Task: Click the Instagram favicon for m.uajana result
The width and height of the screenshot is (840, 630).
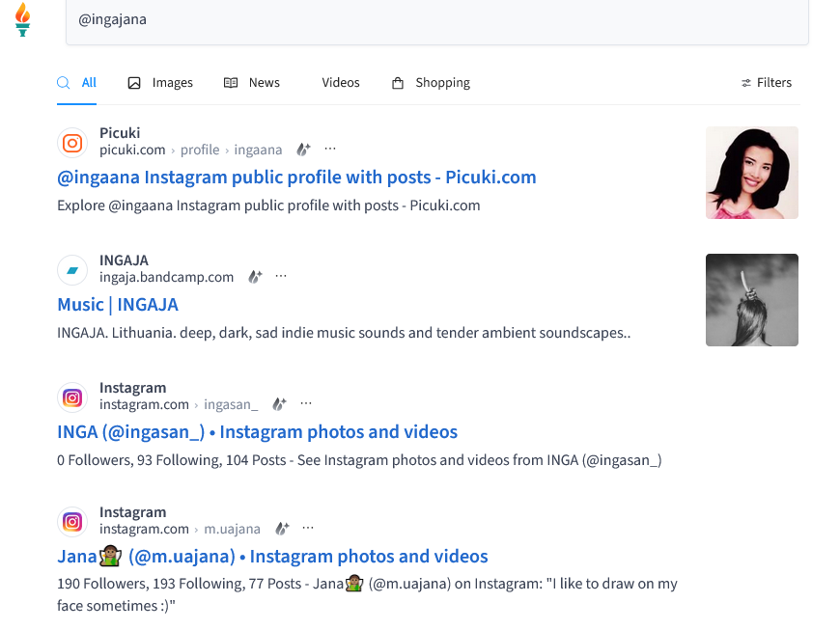Action: pyautogui.click(x=72, y=522)
